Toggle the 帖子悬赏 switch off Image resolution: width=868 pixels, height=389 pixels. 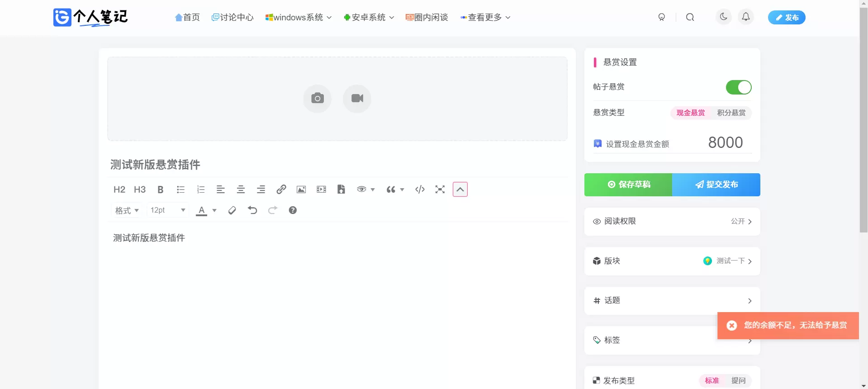pos(739,87)
